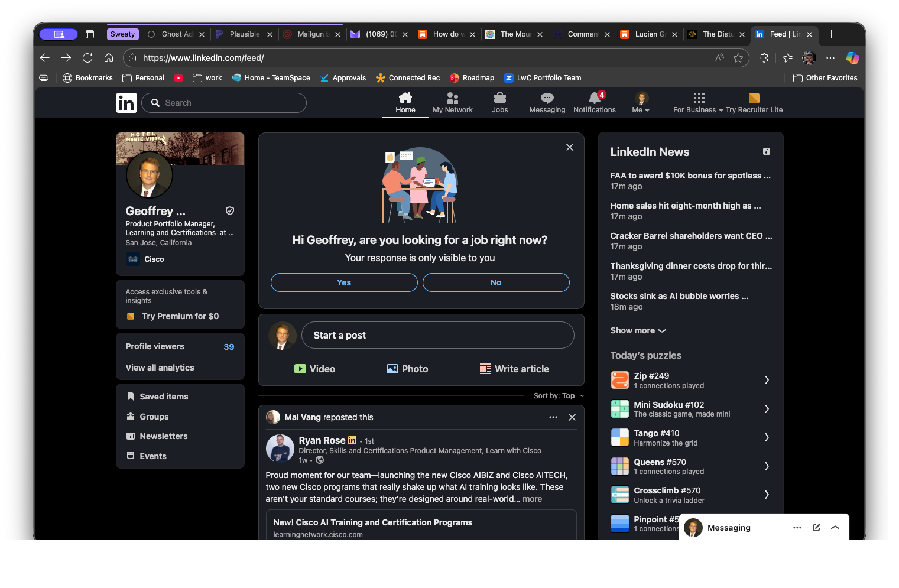Click Try Premium for $0 link
The image size is (899, 588).
180,316
